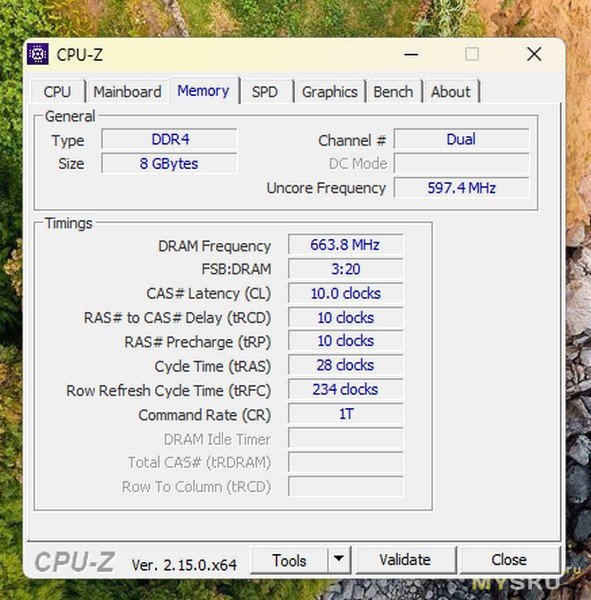Click the empty Total CAS# (tRDRAM) field

[x=345, y=462]
